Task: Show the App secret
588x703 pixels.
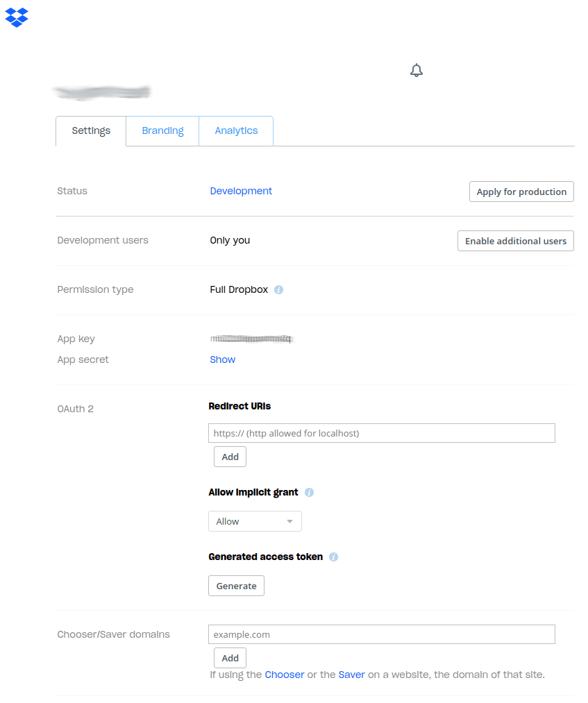Action: pos(222,359)
